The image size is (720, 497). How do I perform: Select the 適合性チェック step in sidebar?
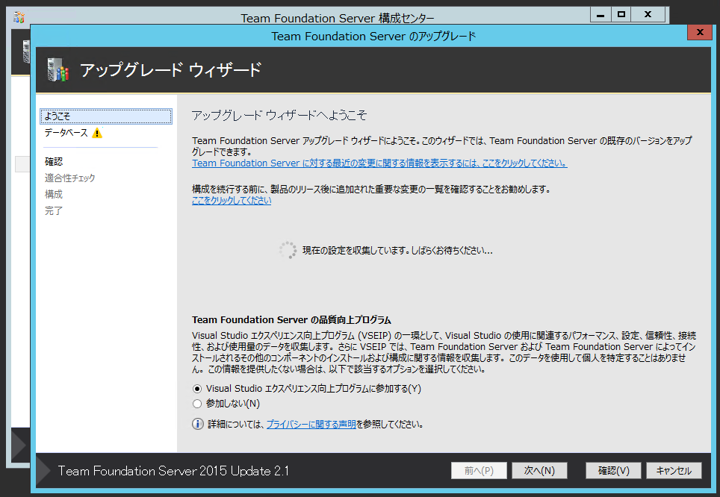[x=69, y=178]
